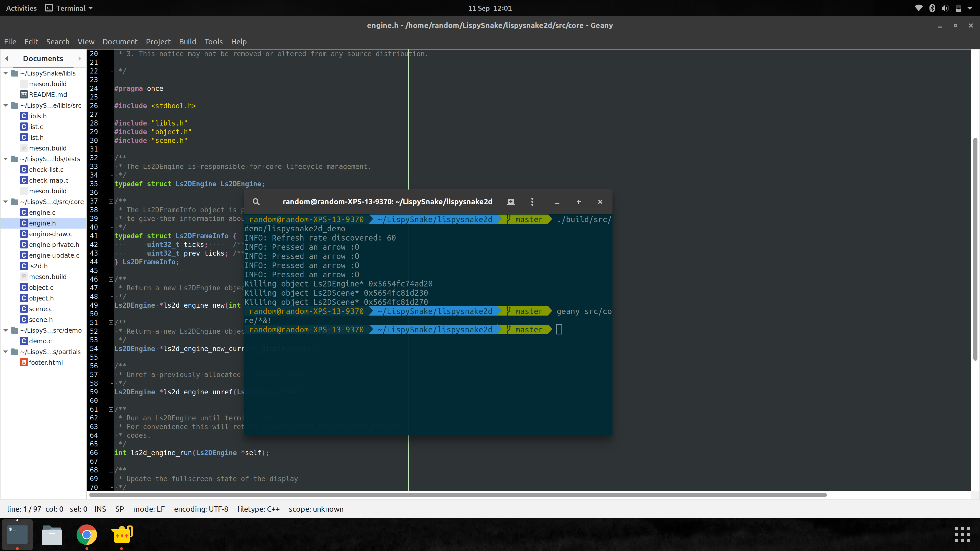Click the Wi-Fi status icon
The image size is (980, 551).
(918, 8)
